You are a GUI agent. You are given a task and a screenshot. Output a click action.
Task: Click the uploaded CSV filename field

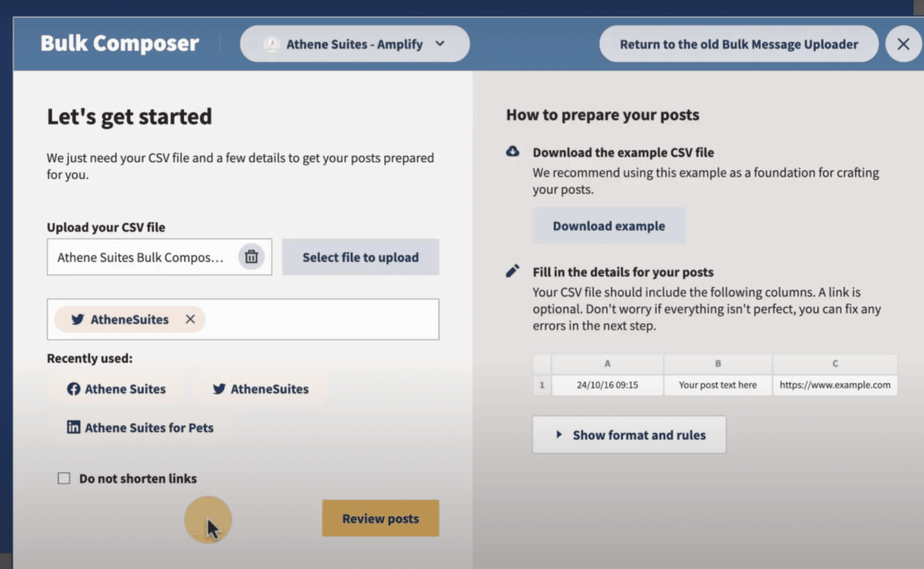pos(141,257)
